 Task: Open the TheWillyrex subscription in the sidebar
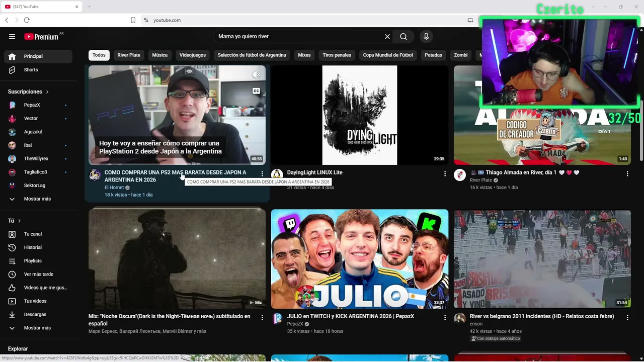coord(38,159)
